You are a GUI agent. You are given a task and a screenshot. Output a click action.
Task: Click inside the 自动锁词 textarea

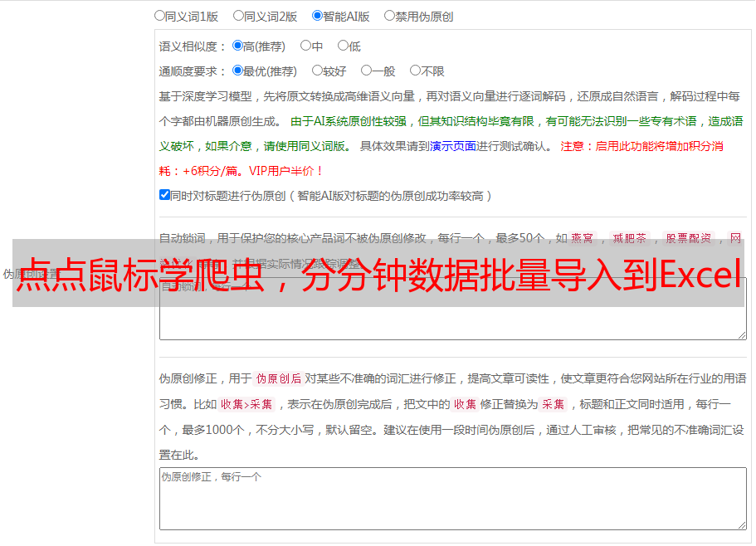click(453, 309)
